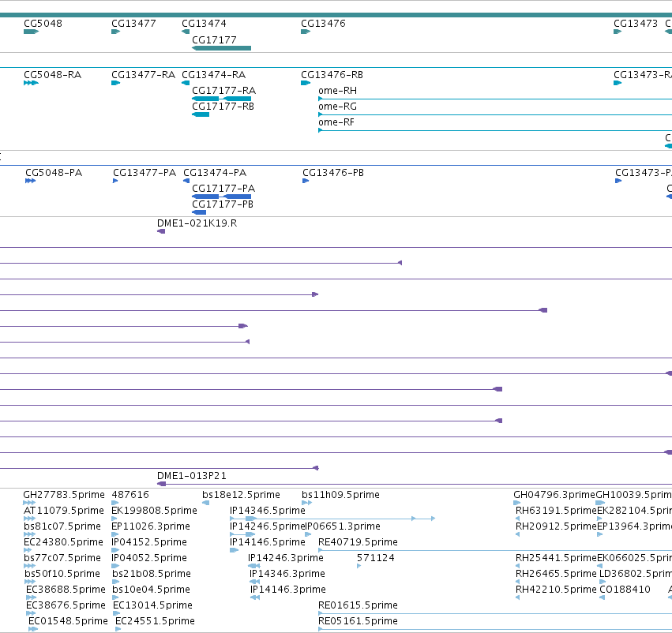Open the CG13474-PA protein label

click(215, 173)
